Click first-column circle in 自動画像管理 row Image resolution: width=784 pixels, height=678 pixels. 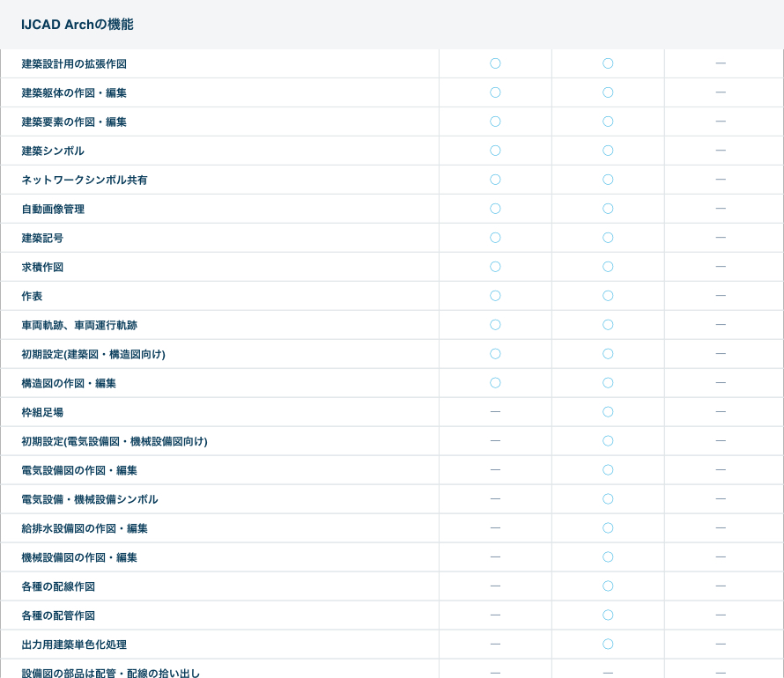click(495, 209)
